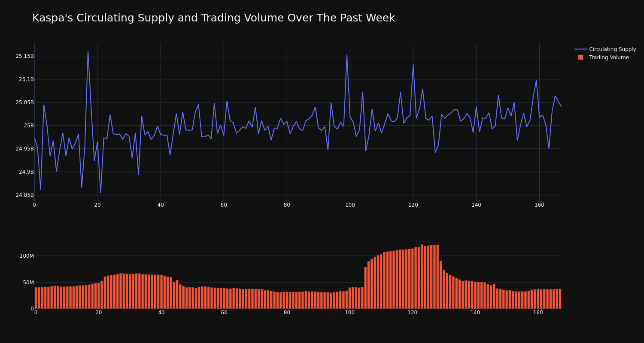Click the first volume bar at x=0
The height and width of the screenshot is (343, 644).
(36, 298)
